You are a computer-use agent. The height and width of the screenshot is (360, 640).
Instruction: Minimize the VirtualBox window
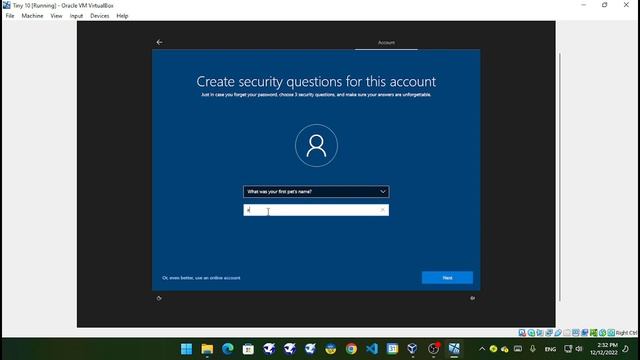[x=583, y=5]
